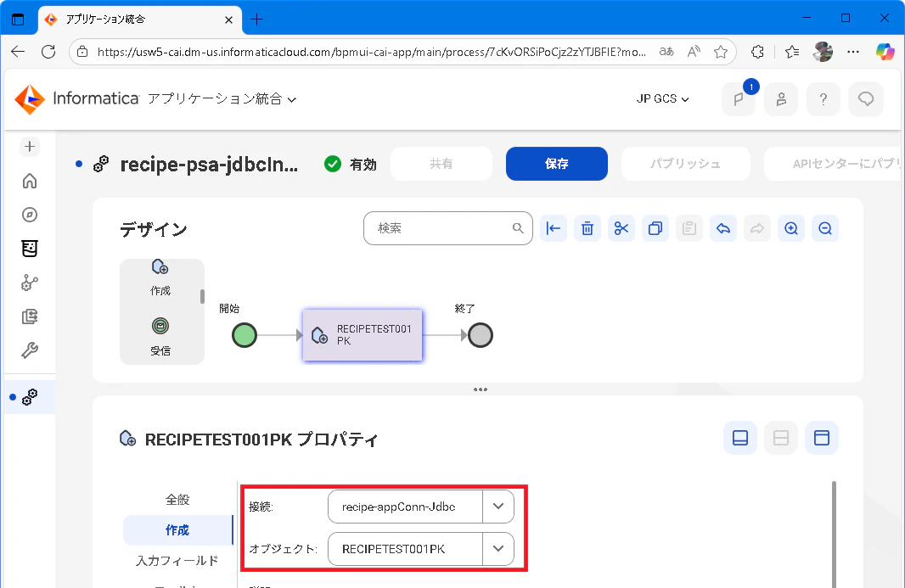Click the browser Refresh button

(48, 52)
